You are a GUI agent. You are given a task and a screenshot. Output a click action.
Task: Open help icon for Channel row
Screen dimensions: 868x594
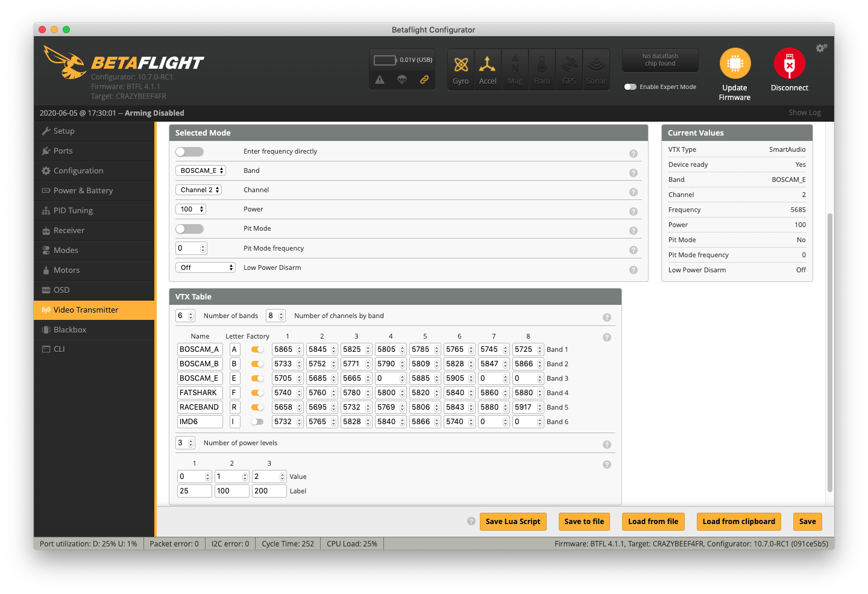click(x=634, y=192)
